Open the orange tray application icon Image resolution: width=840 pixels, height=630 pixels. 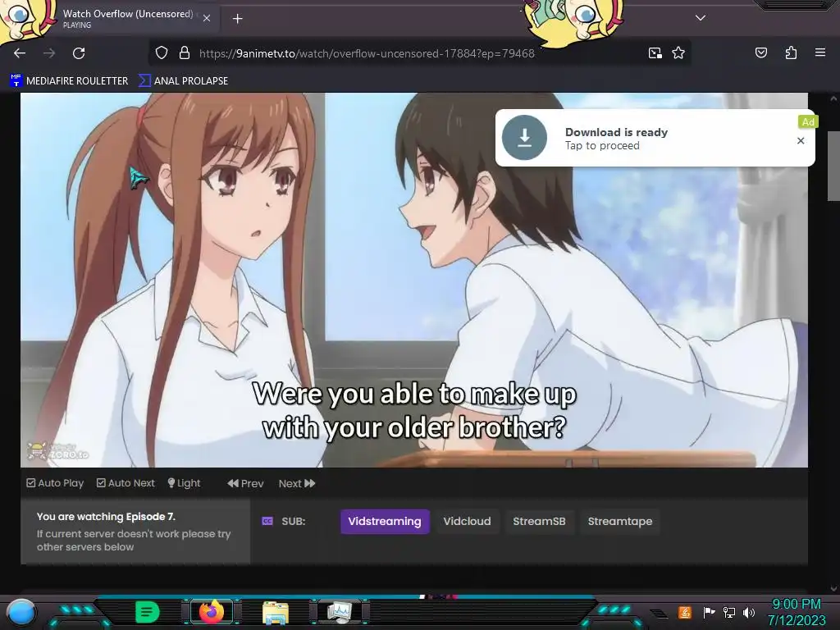pos(684,612)
